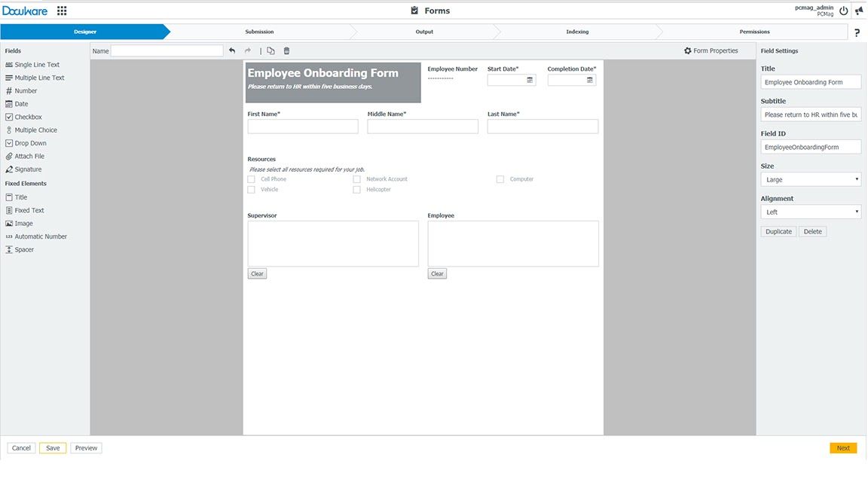Add an Attach File field

25,157
